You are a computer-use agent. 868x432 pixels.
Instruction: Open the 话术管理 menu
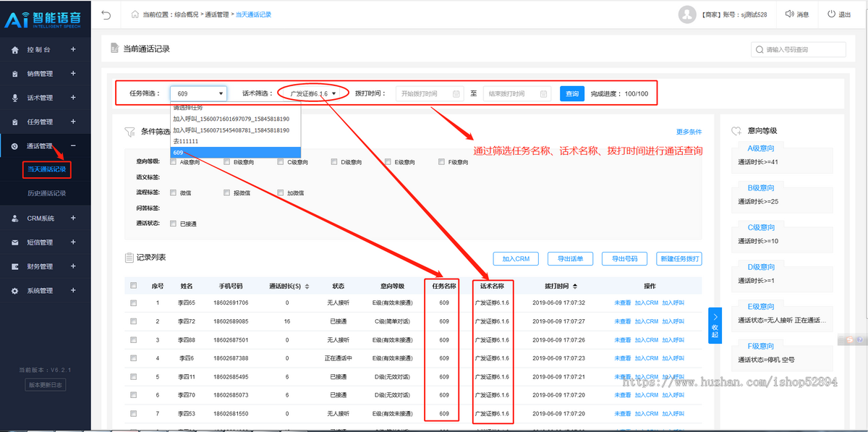45,98
